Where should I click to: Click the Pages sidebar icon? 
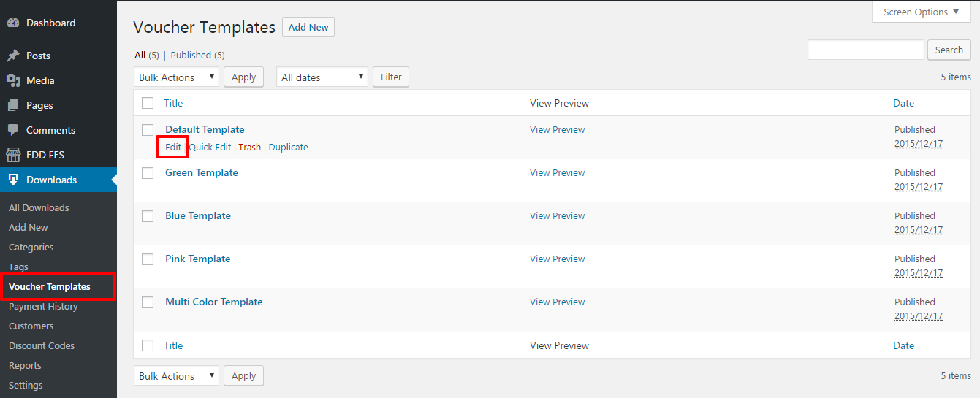click(13, 105)
